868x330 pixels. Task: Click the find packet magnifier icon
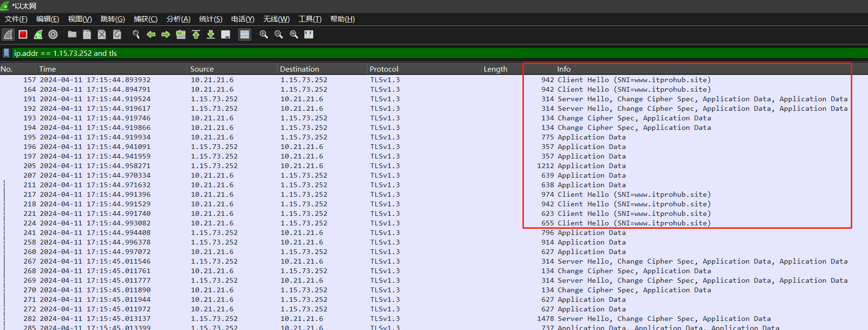click(x=136, y=34)
